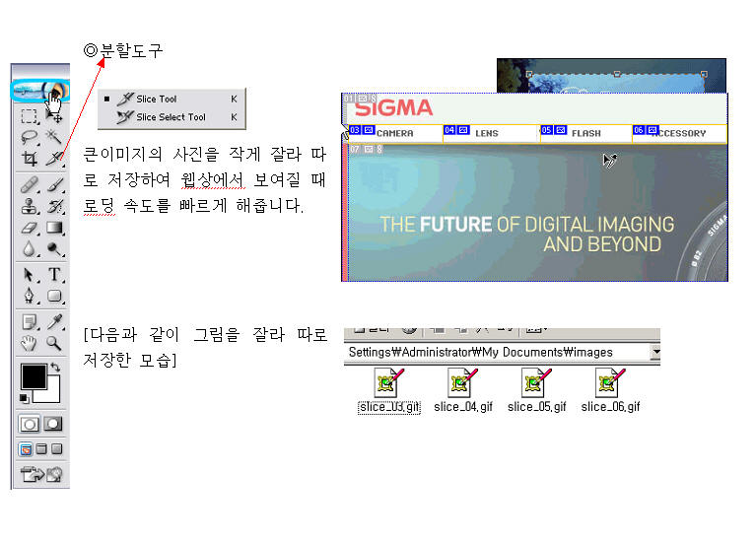Select the Crop tool in the toolbox
Image resolution: width=756 pixels, height=542 pixels.
pyautogui.click(x=30, y=160)
